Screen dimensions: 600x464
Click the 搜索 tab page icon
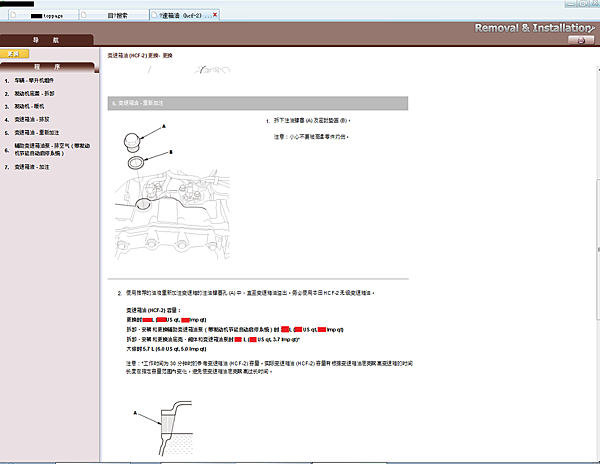pos(83,15)
